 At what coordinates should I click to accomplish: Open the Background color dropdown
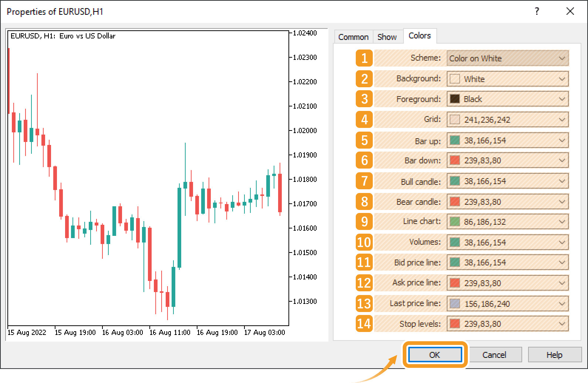(x=562, y=79)
